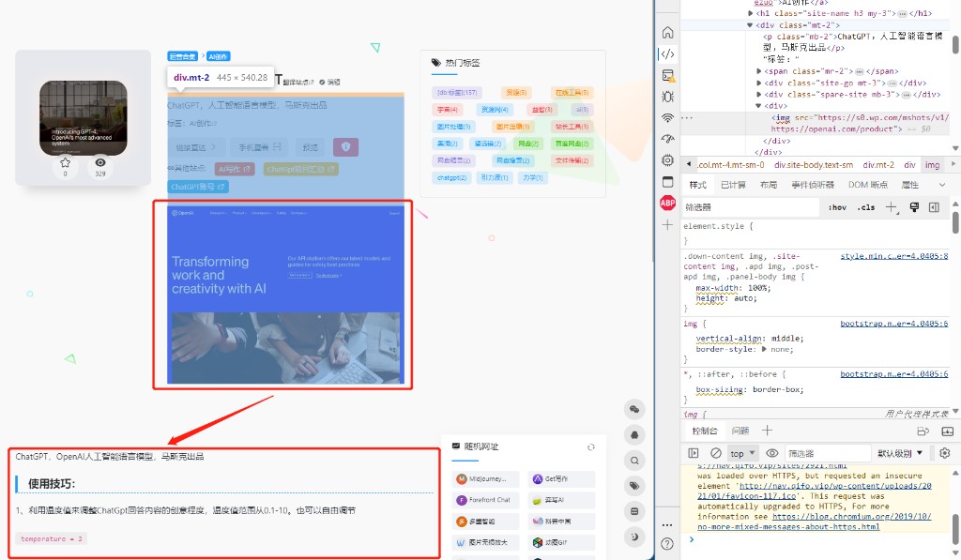Add more tools with sidebar plus icon

[x=667, y=225]
